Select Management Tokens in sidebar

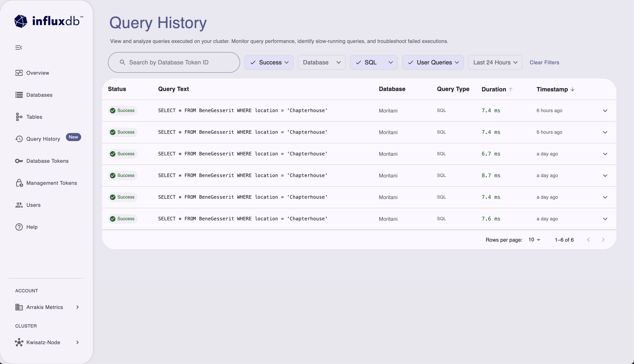(x=52, y=183)
